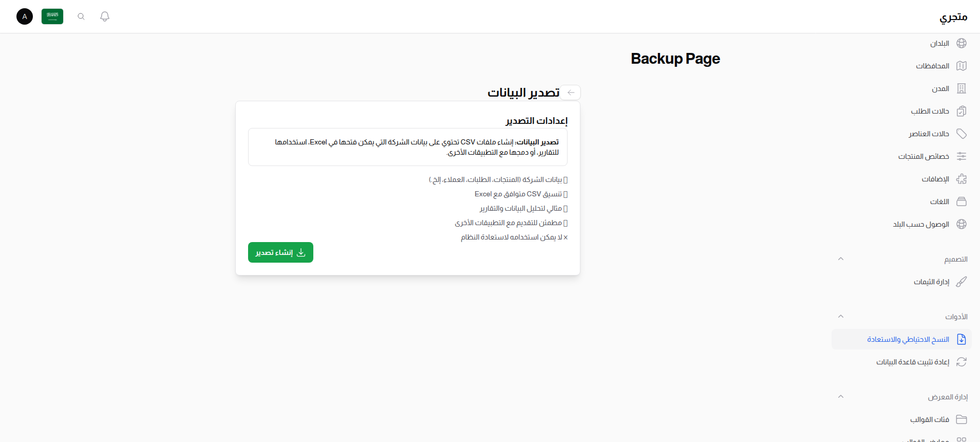Screen dimensions: 980x442
Task: Open the حالات الطلب order statuses icon
Action: pyautogui.click(x=962, y=111)
